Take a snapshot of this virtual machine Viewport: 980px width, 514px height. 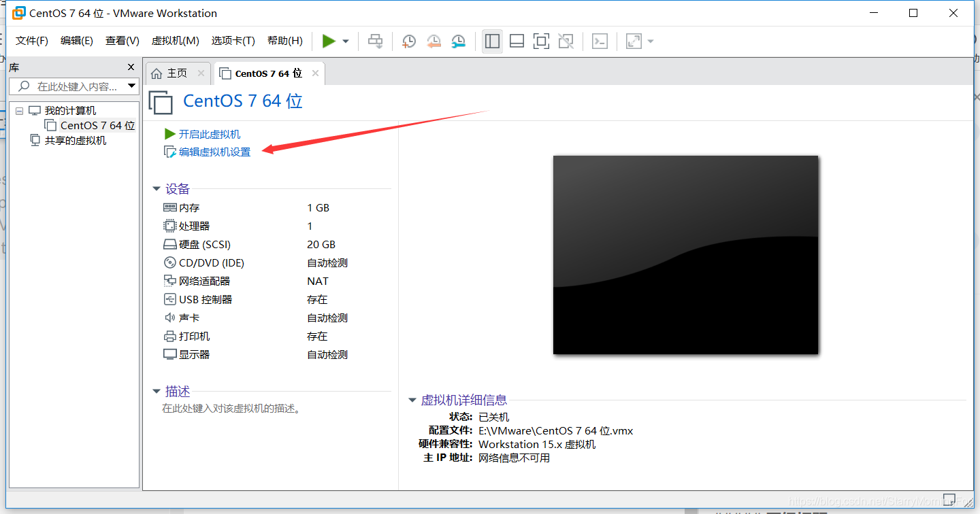(408, 41)
